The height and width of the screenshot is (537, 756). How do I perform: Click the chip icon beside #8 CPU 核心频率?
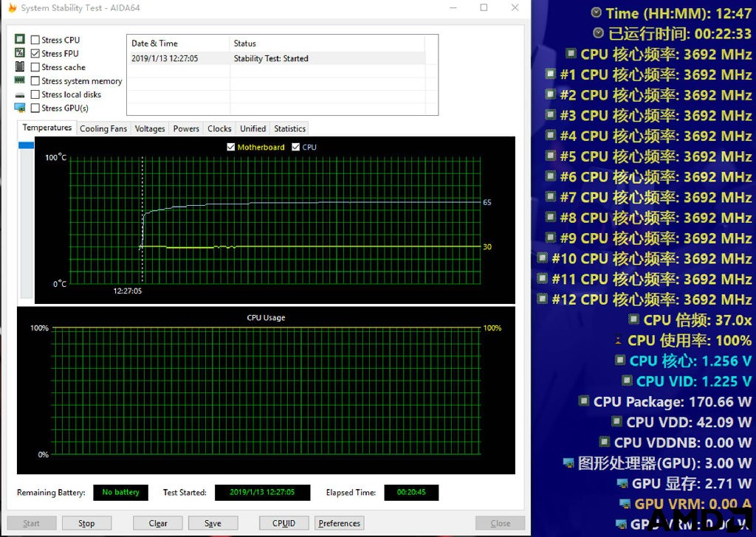(x=550, y=217)
